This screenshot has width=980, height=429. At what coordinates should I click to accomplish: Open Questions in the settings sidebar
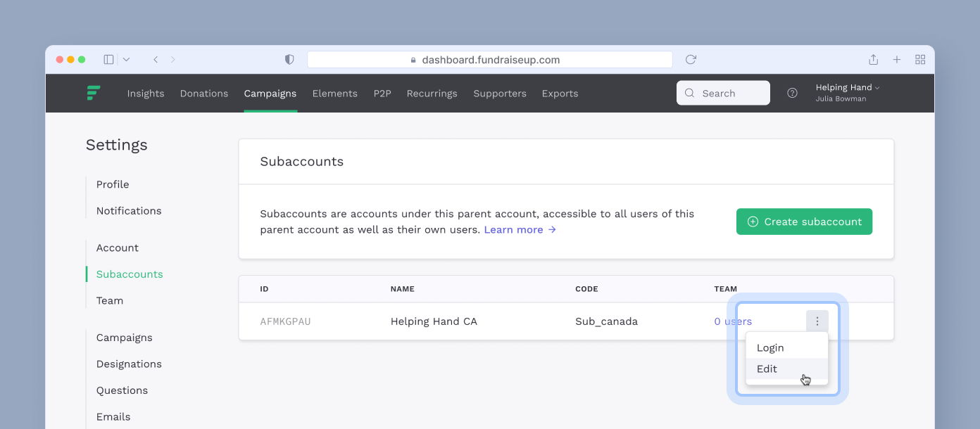point(122,390)
